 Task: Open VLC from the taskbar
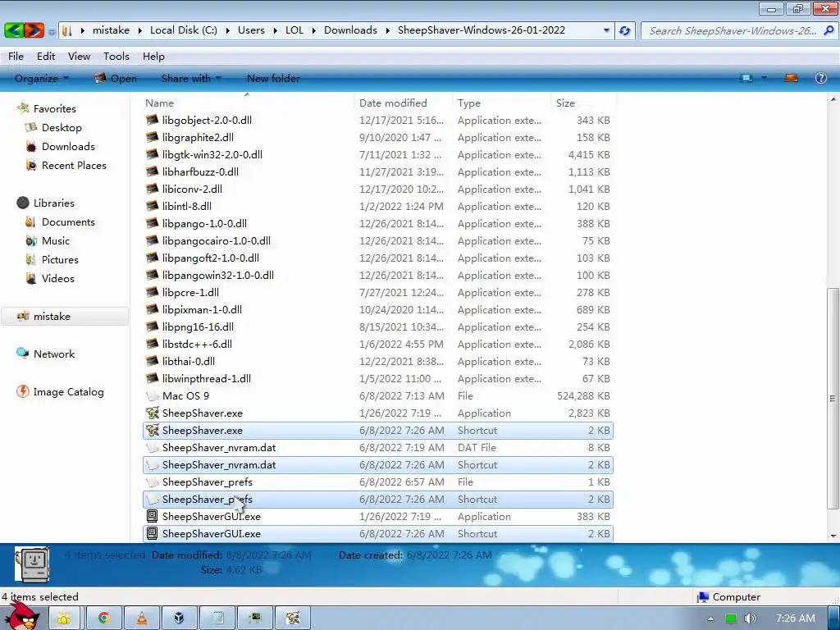tap(142, 619)
